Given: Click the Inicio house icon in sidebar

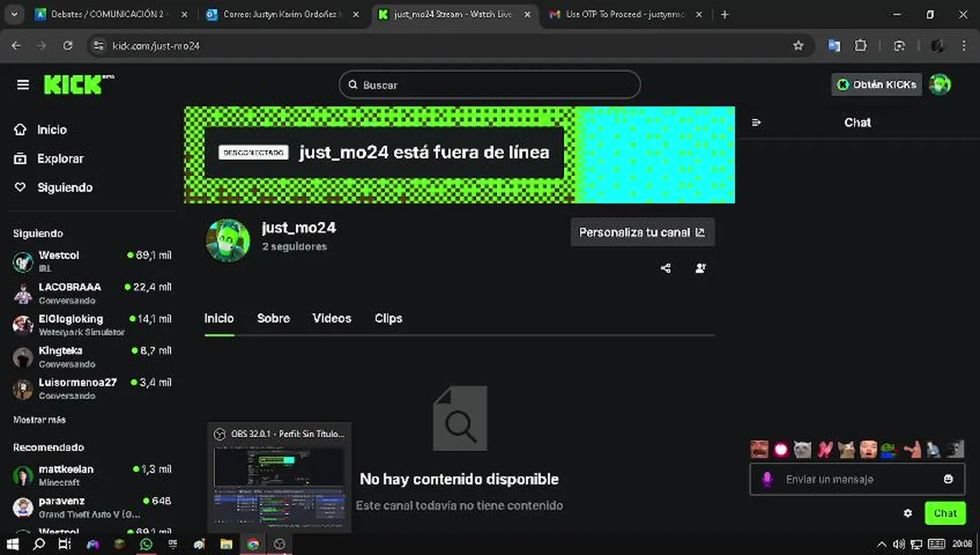Looking at the screenshot, I should pos(21,129).
